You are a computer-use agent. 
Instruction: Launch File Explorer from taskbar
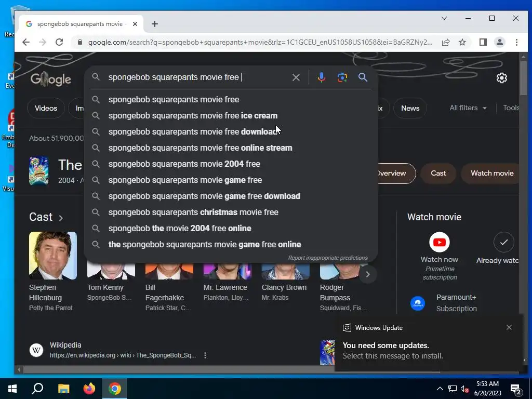[63, 389]
